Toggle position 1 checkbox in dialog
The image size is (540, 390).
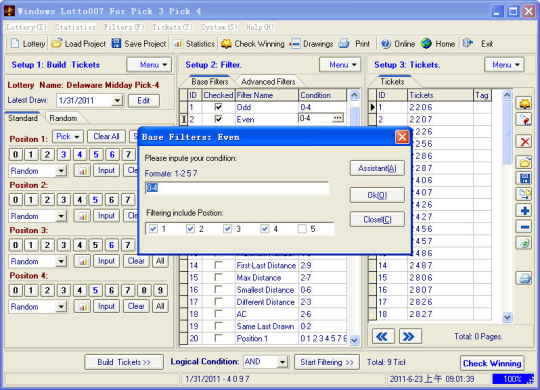[x=154, y=229]
